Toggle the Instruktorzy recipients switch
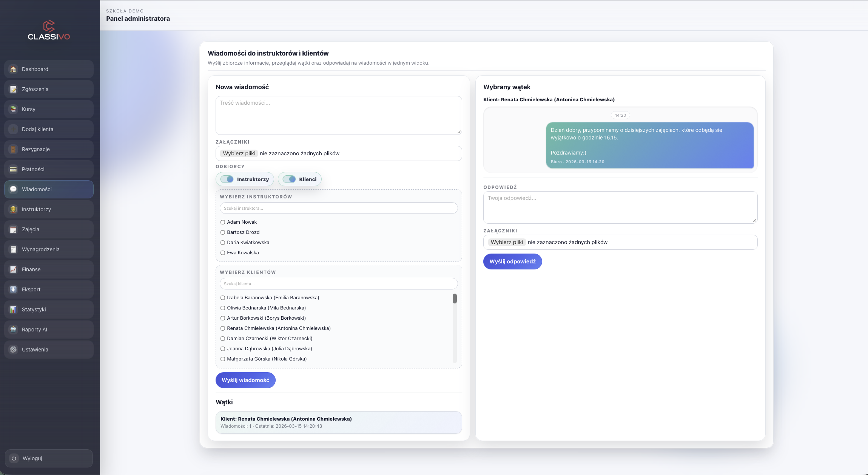 pos(227,179)
